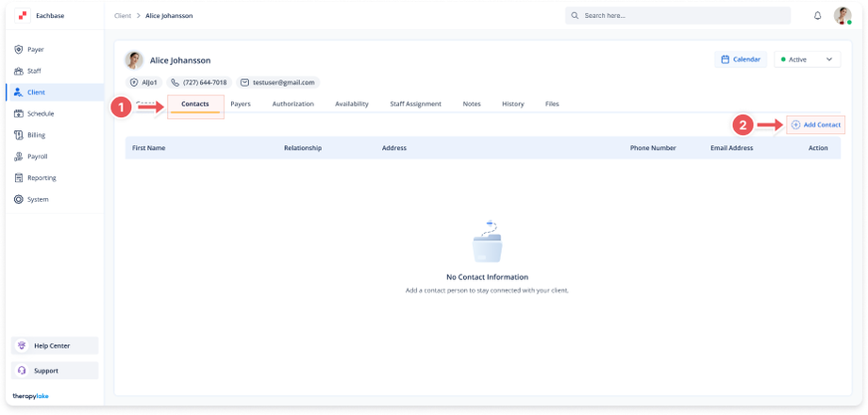
Task: Click the Address column header
Action: [x=394, y=148]
